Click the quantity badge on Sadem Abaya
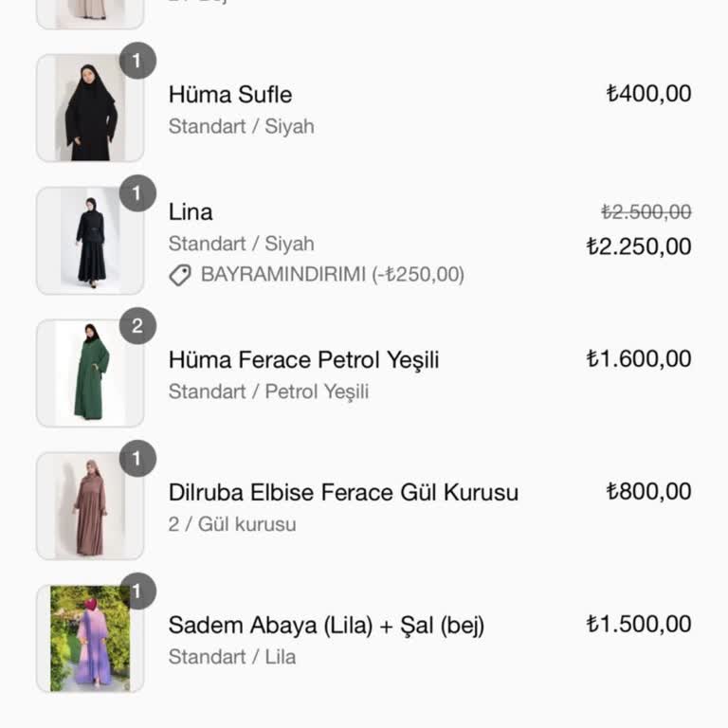This screenshot has width=728, height=728. 137,591
